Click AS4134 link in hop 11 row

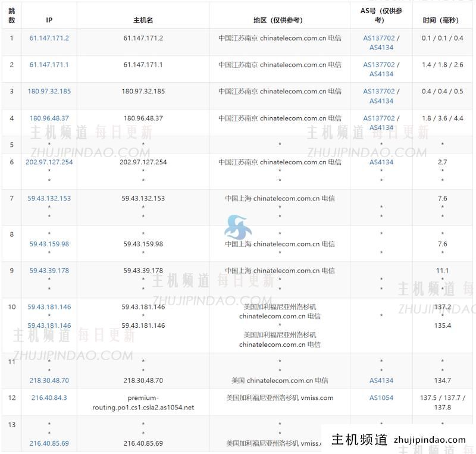click(x=381, y=380)
